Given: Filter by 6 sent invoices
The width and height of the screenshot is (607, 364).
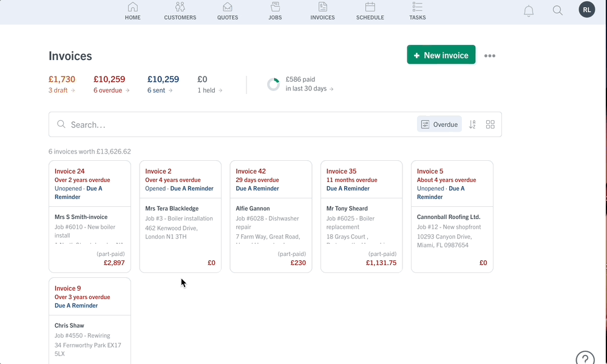Looking at the screenshot, I should click(160, 90).
